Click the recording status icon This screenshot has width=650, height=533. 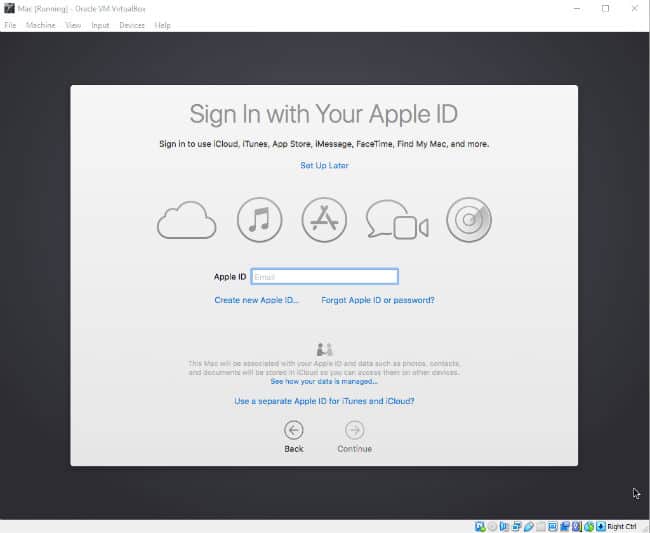click(565, 527)
